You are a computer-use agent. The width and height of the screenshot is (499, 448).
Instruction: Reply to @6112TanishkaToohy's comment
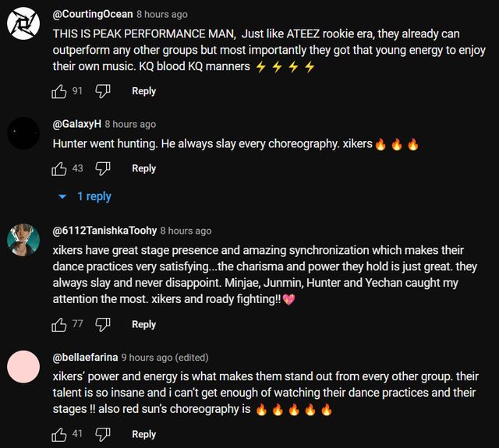point(144,324)
